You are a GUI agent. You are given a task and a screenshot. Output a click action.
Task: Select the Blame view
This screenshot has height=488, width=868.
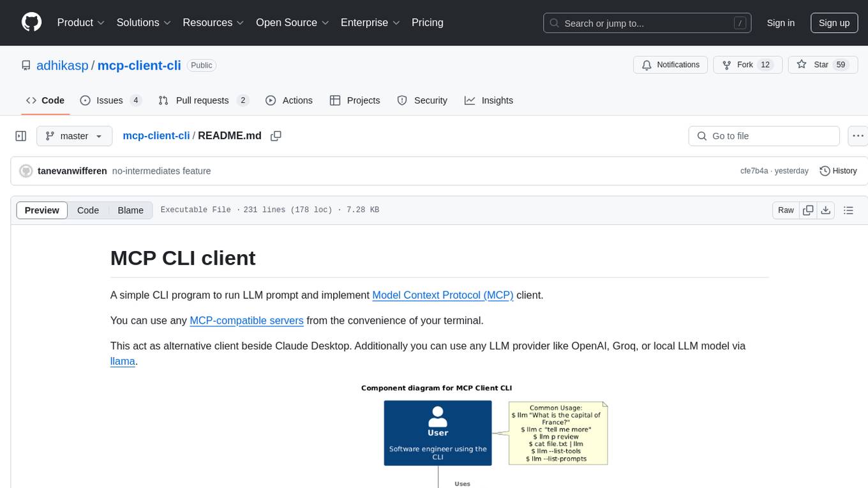[x=130, y=210]
